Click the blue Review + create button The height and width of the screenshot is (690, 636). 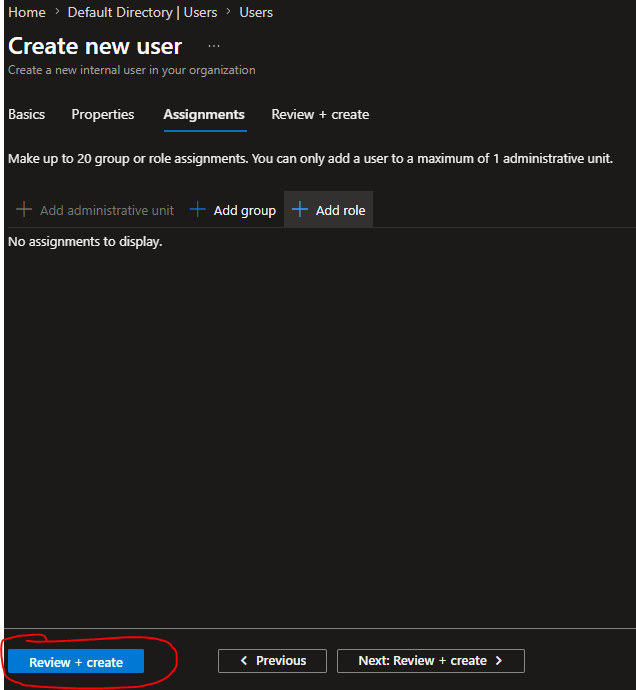(x=76, y=661)
